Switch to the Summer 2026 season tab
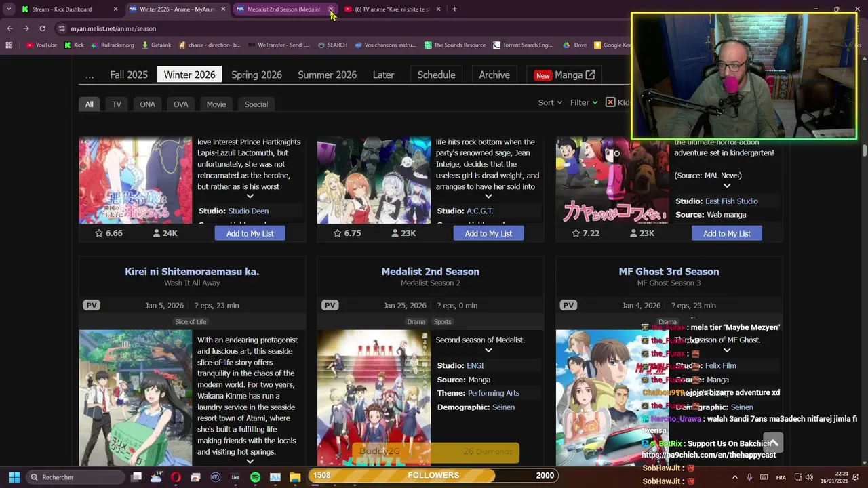 coord(327,75)
